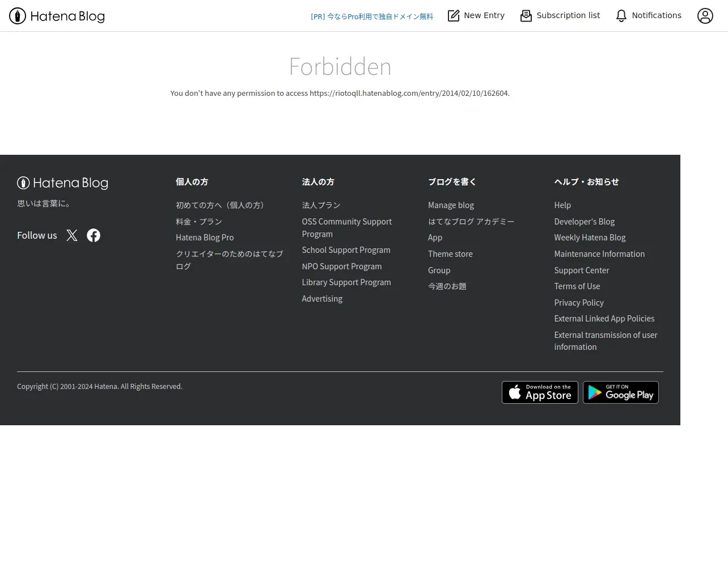The image size is (728, 567).
Task: Open Privacy Policy link
Action: click(x=579, y=303)
